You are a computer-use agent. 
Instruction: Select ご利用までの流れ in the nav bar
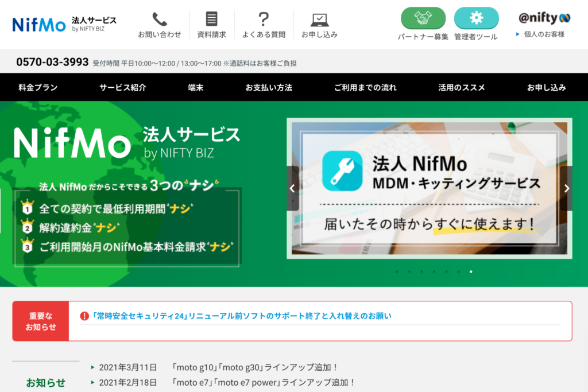pos(365,87)
